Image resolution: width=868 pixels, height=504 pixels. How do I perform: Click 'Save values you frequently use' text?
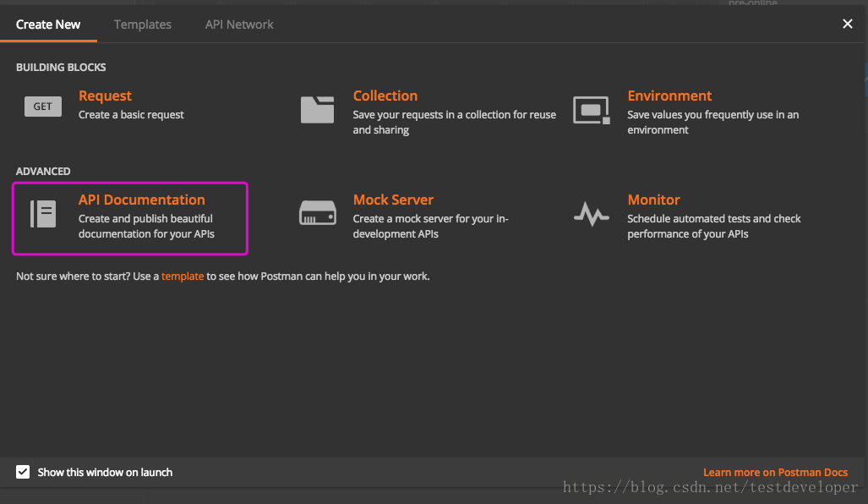713,122
